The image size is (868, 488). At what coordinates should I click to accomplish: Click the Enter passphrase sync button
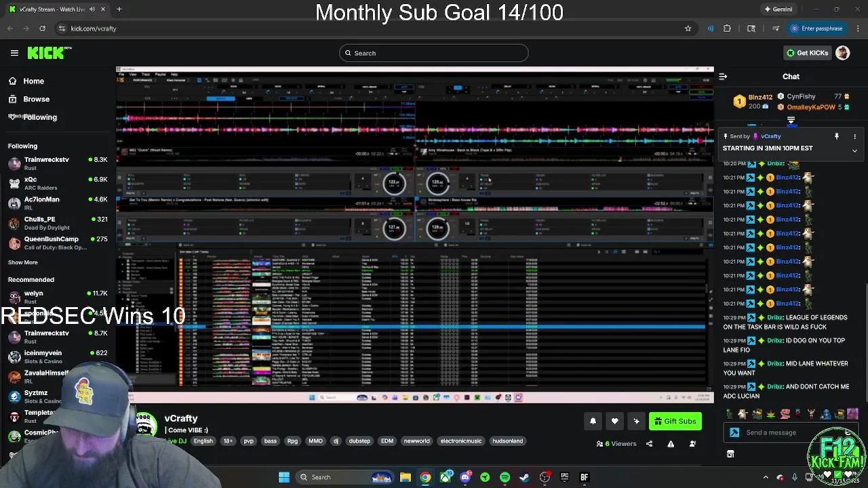816,28
